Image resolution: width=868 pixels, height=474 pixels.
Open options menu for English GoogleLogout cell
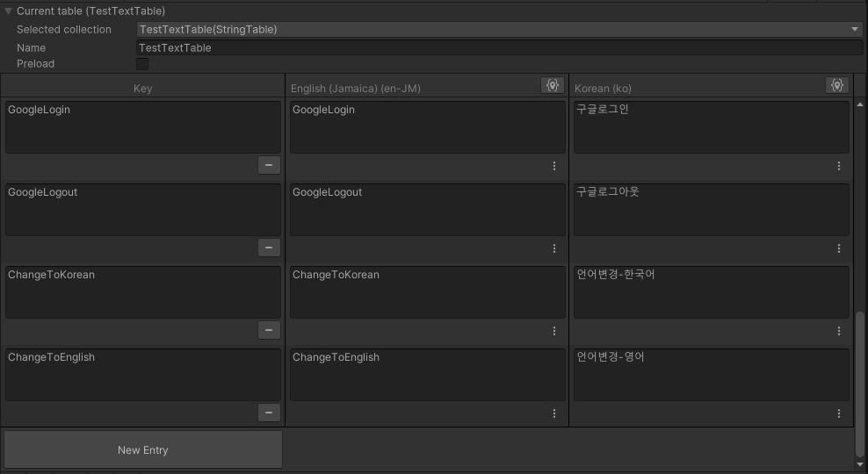pos(554,248)
